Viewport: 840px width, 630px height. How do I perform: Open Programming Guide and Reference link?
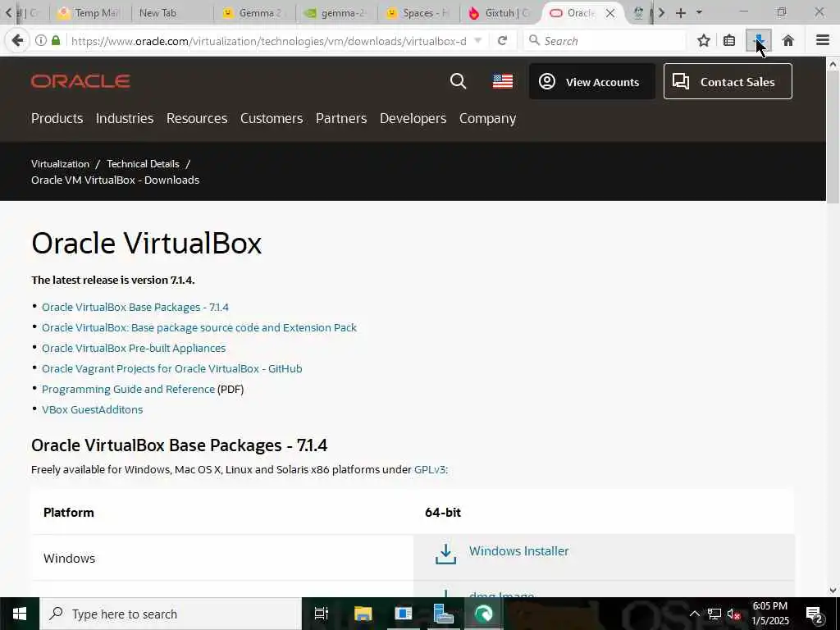(x=129, y=389)
